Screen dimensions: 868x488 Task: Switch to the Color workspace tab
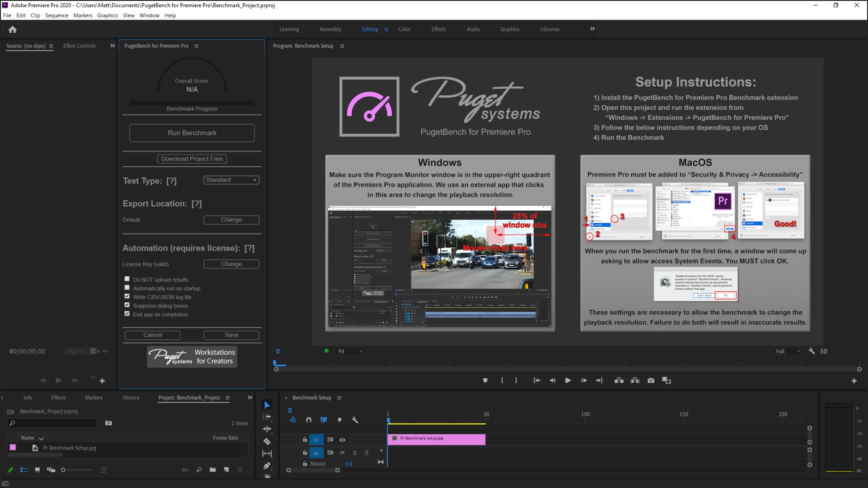pos(404,29)
